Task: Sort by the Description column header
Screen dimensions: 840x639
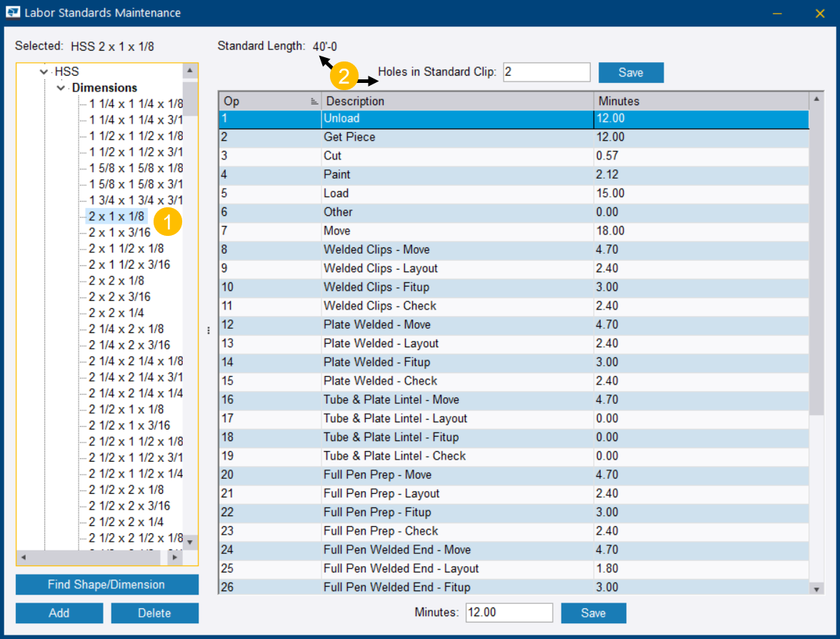Action: (x=457, y=101)
